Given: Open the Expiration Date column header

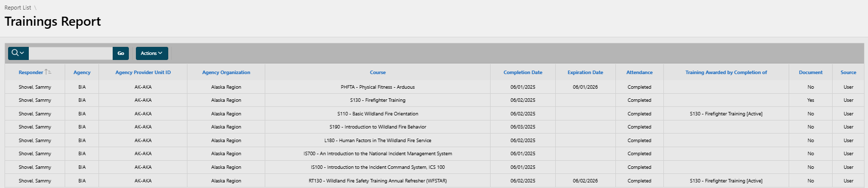Looking at the screenshot, I should pos(585,73).
